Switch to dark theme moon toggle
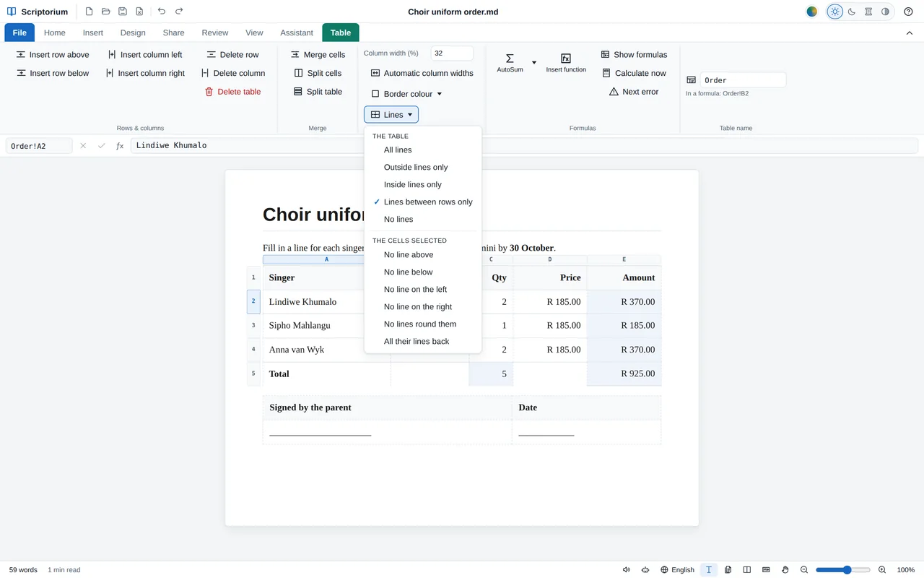 (852, 12)
